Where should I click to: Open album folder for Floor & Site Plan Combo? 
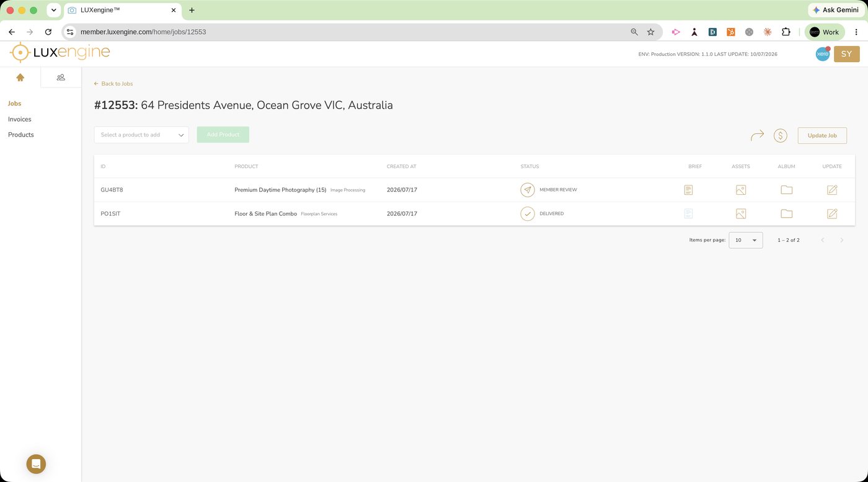[787, 213]
